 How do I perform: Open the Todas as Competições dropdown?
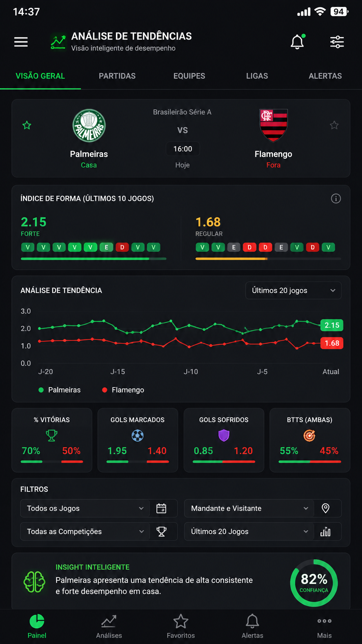[x=85, y=532]
